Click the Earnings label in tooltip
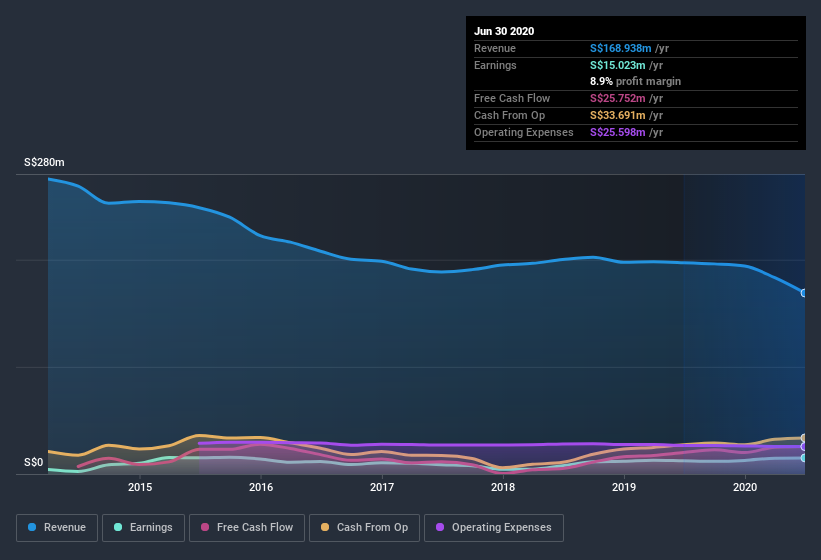The image size is (821, 560). click(x=495, y=65)
